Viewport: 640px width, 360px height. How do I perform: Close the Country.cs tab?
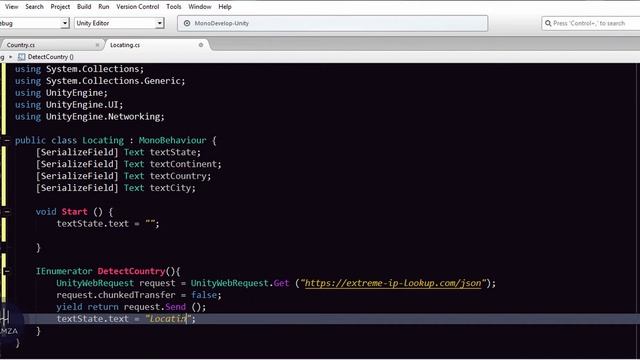tap(97, 45)
